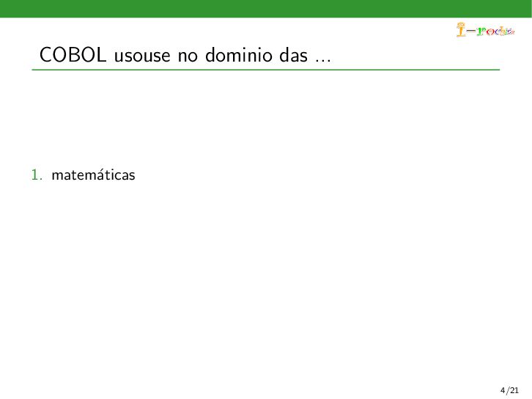Select the list item "matemáticas"
The height and width of the screenshot is (399, 532).
point(93,175)
